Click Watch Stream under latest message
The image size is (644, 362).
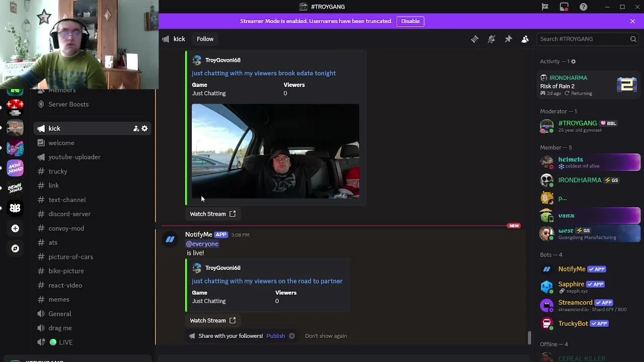point(213,321)
